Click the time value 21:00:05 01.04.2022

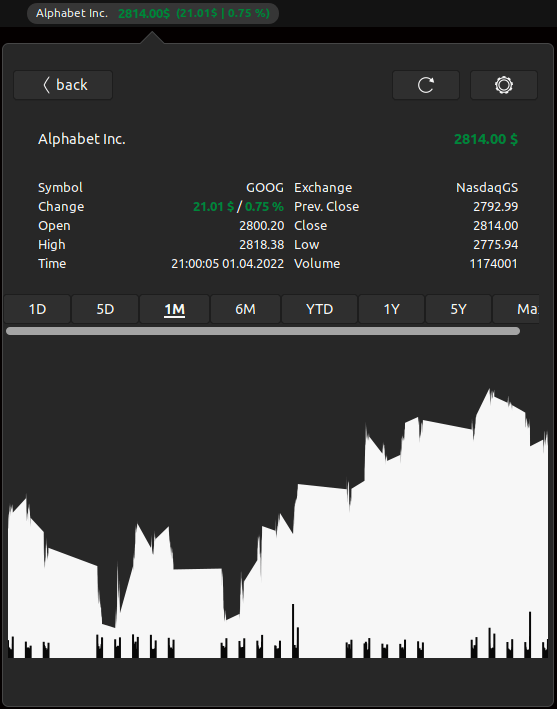(x=227, y=264)
